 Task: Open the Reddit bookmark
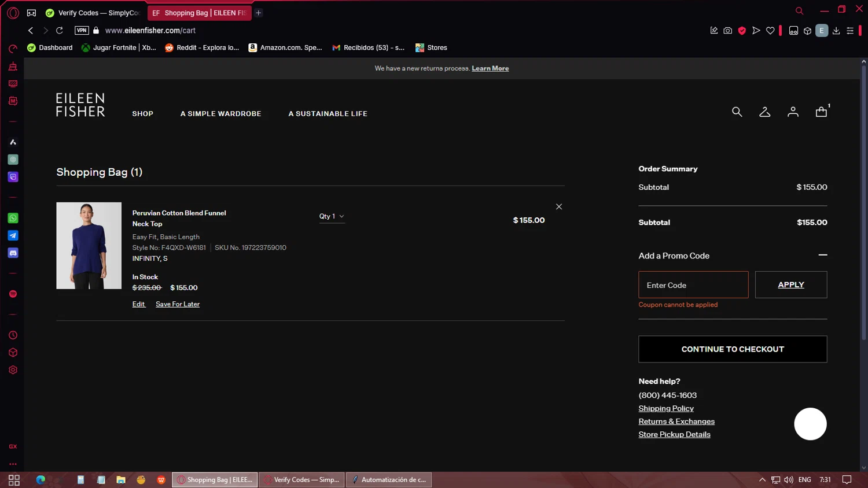click(x=202, y=48)
